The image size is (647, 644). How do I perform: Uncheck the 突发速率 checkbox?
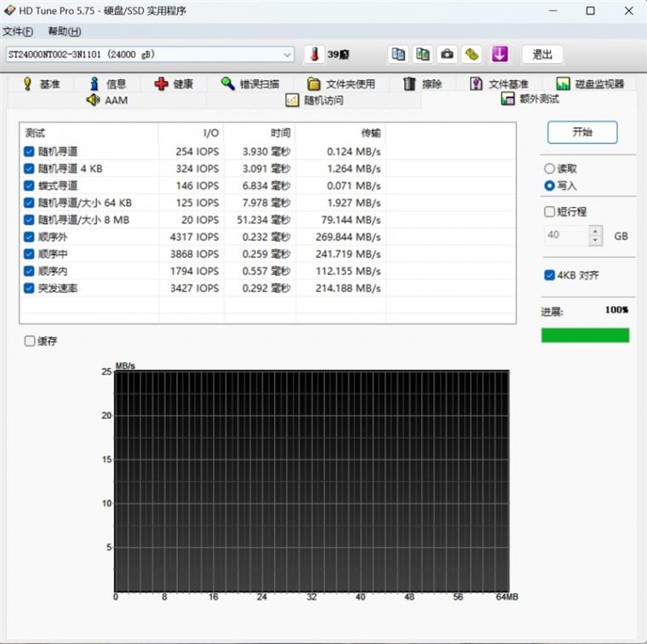pos(29,288)
